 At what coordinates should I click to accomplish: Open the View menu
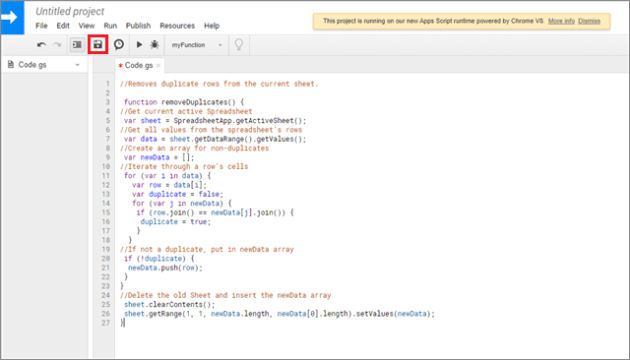click(x=86, y=26)
